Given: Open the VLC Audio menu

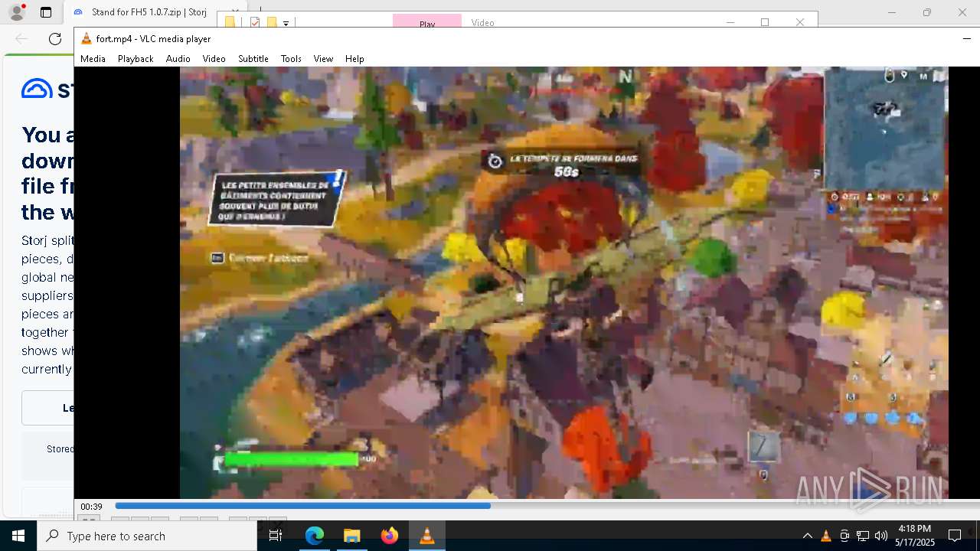Looking at the screenshot, I should pos(178,59).
